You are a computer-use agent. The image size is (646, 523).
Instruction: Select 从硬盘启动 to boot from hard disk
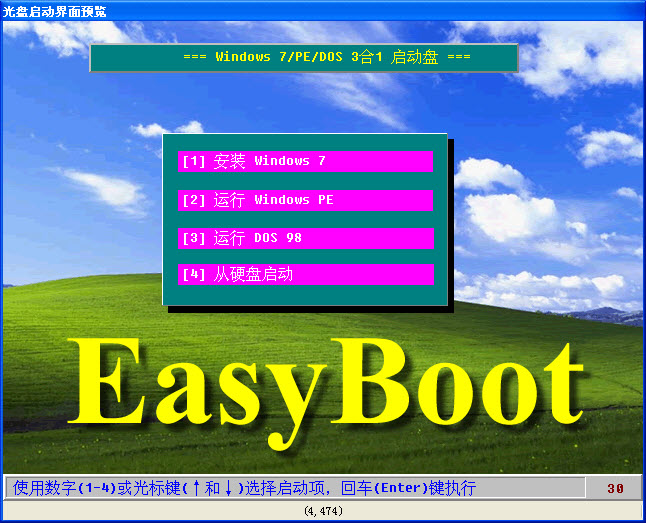(305, 274)
